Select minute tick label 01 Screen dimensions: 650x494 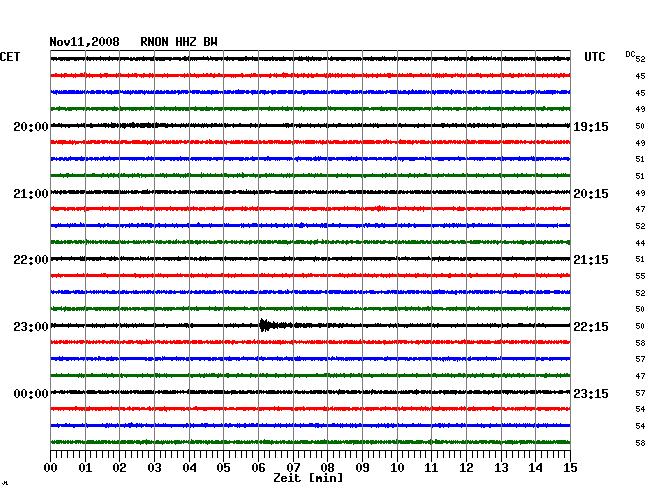85,468
